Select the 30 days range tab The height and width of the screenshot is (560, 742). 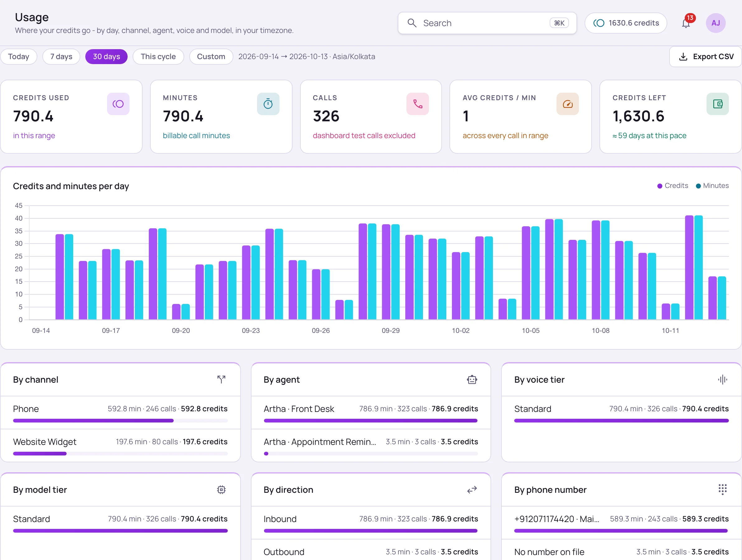[x=106, y=57]
